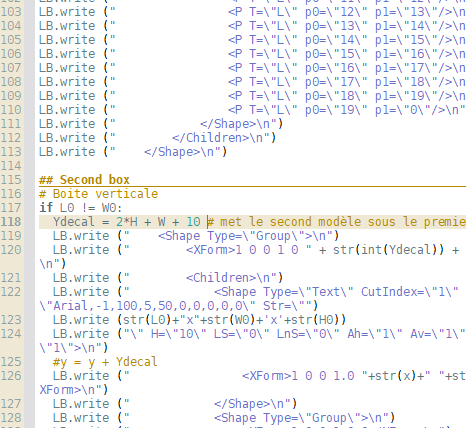Click the 'if L0 != W0:' statement

pyautogui.click(x=81, y=208)
